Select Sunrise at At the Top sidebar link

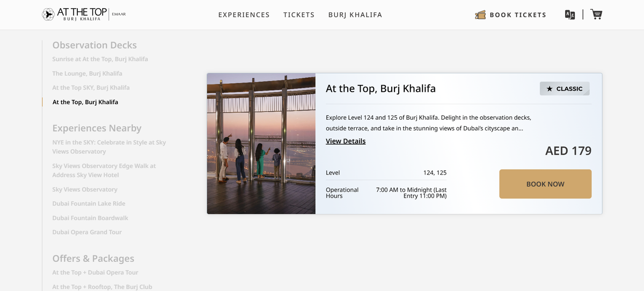tap(100, 59)
